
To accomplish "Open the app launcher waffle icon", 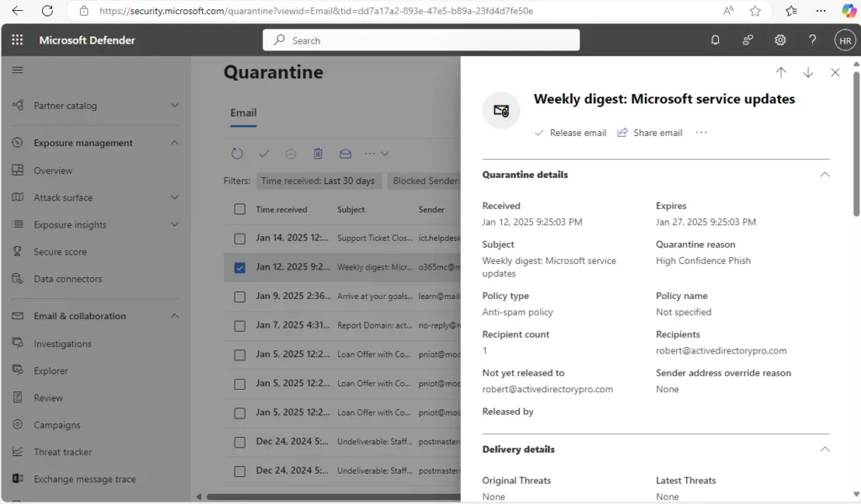I will [x=18, y=40].
